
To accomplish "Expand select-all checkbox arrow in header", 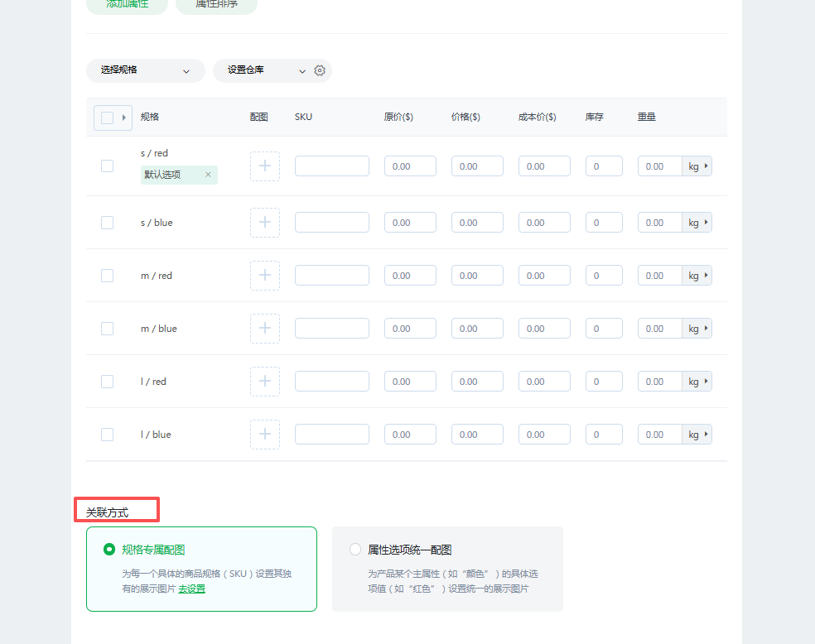I will 124,118.
